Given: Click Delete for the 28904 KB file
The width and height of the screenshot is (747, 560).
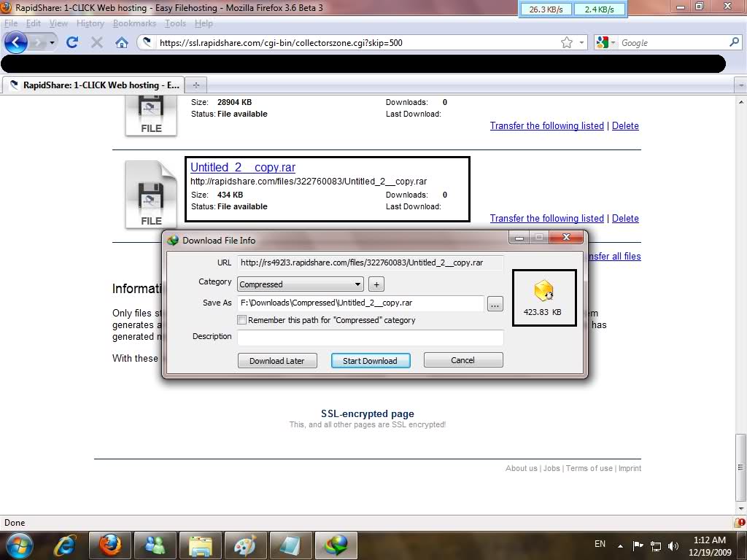Looking at the screenshot, I should (625, 125).
